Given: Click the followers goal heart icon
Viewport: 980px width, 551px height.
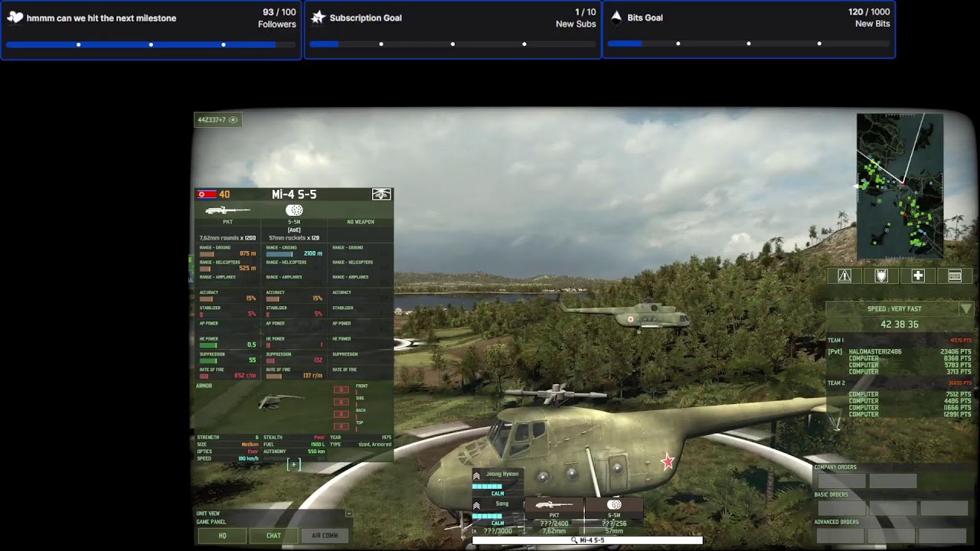Looking at the screenshot, I should coord(15,18).
